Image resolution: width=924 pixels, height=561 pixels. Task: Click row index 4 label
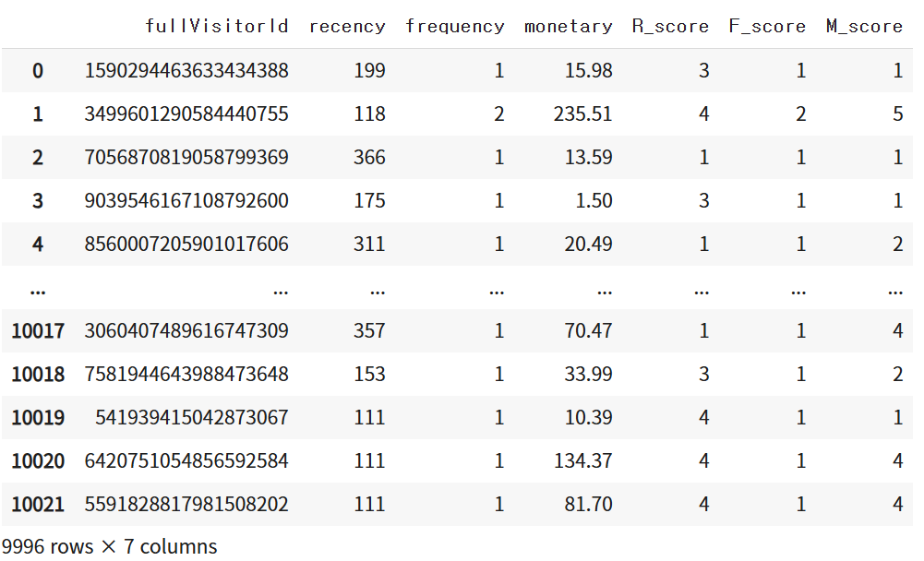[38, 244]
